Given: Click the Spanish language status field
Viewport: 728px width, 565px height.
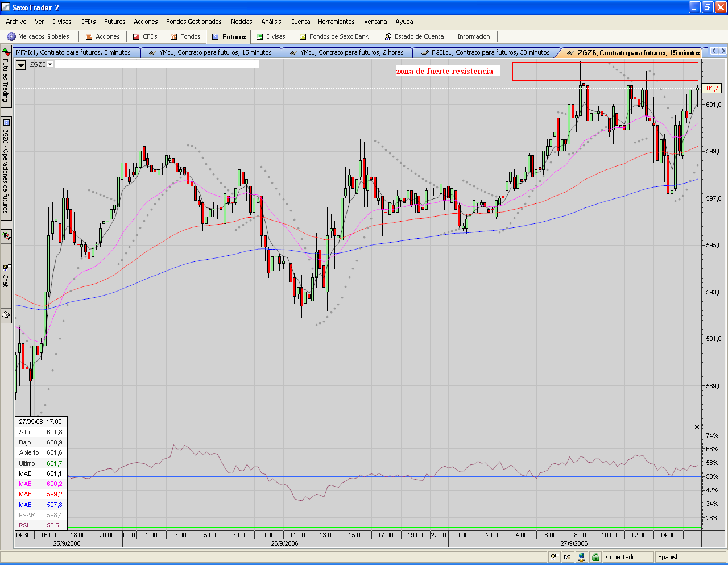Looking at the screenshot, I should point(690,557).
